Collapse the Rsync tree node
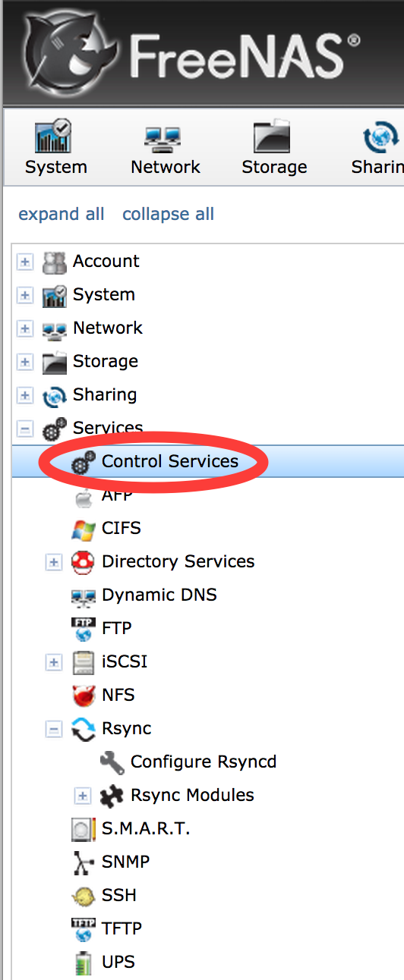This screenshot has width=404, height=980. point(54,729)
